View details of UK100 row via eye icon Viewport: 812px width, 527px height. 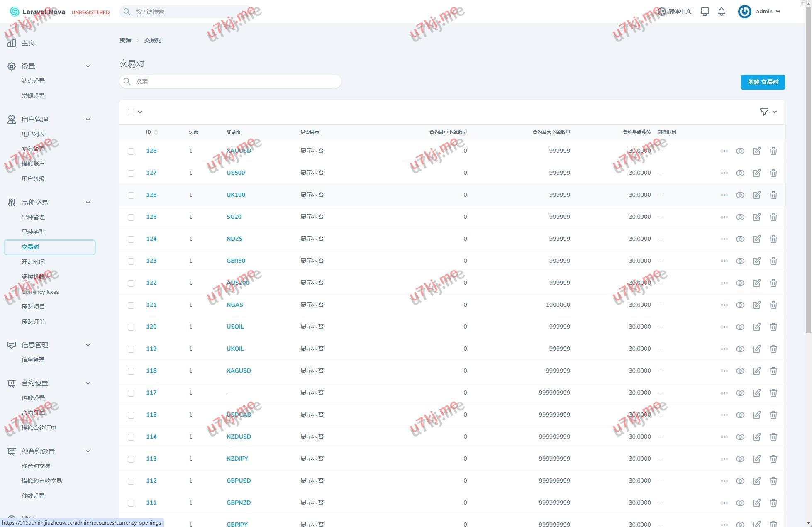[x=740, y=195]
